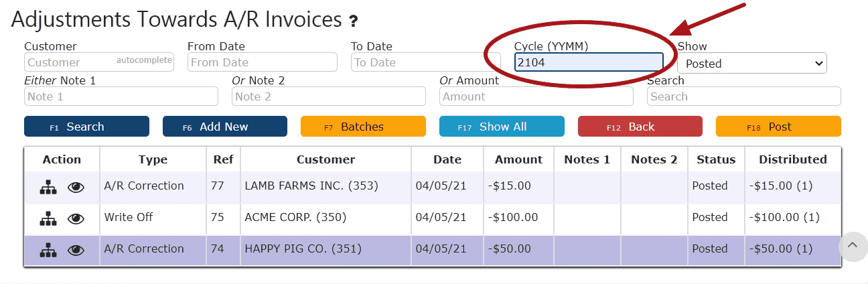Click the From Date input field
This screenshot has width=868, height=284.
tap(263, 62)
